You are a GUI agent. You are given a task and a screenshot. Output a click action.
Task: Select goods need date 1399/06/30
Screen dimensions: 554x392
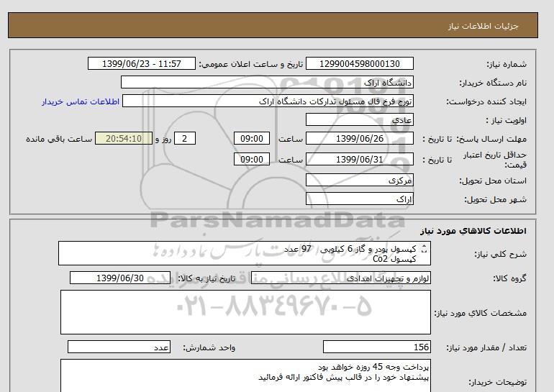point(120,278)
